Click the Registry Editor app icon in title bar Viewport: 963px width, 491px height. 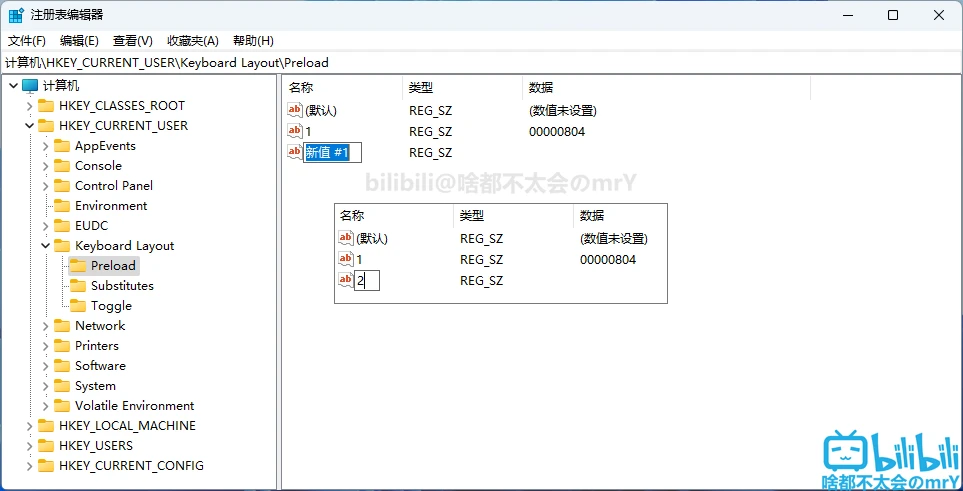pyautogui.click(x=17, y=15)
